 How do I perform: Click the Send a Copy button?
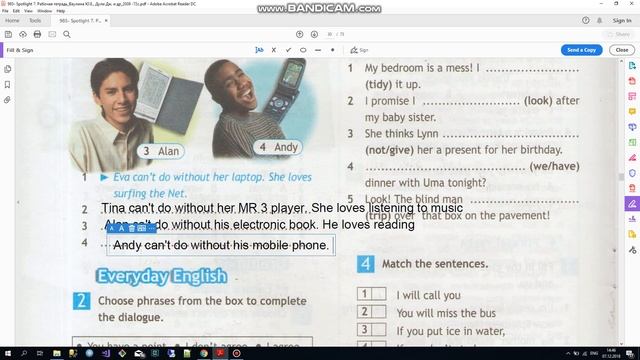582,50
